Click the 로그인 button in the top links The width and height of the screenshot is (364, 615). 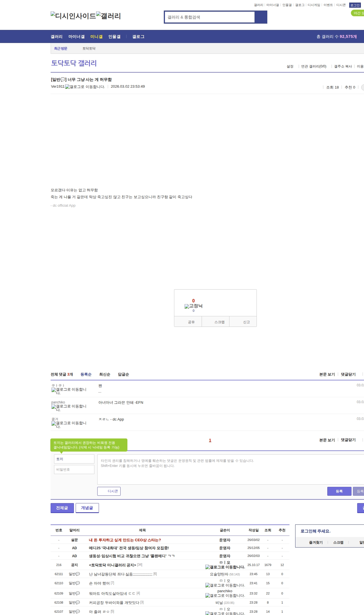[355, 5]
